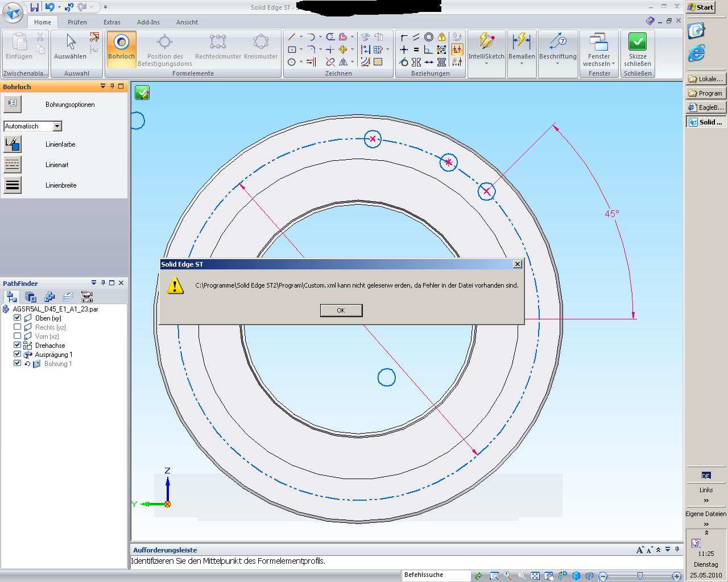Open Bohrungsoptionen hole options
This screenshot has width=728, height=582.
[13, 104]
